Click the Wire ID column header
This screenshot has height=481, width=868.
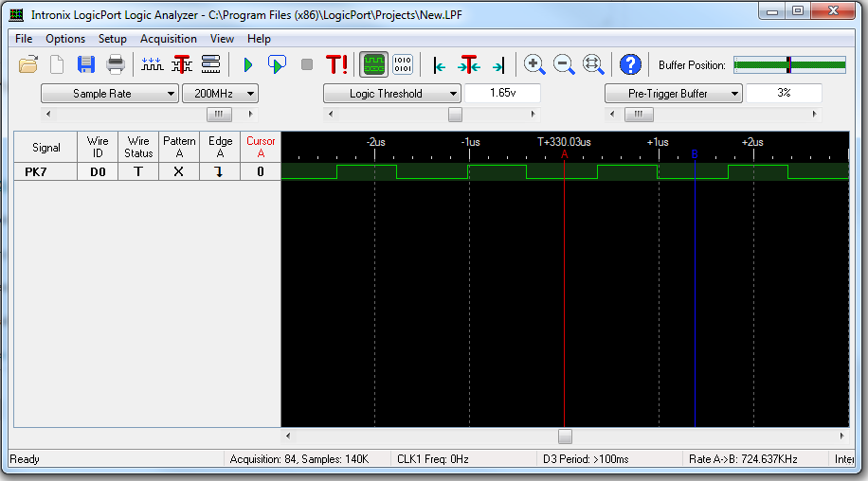coord(98,147)
